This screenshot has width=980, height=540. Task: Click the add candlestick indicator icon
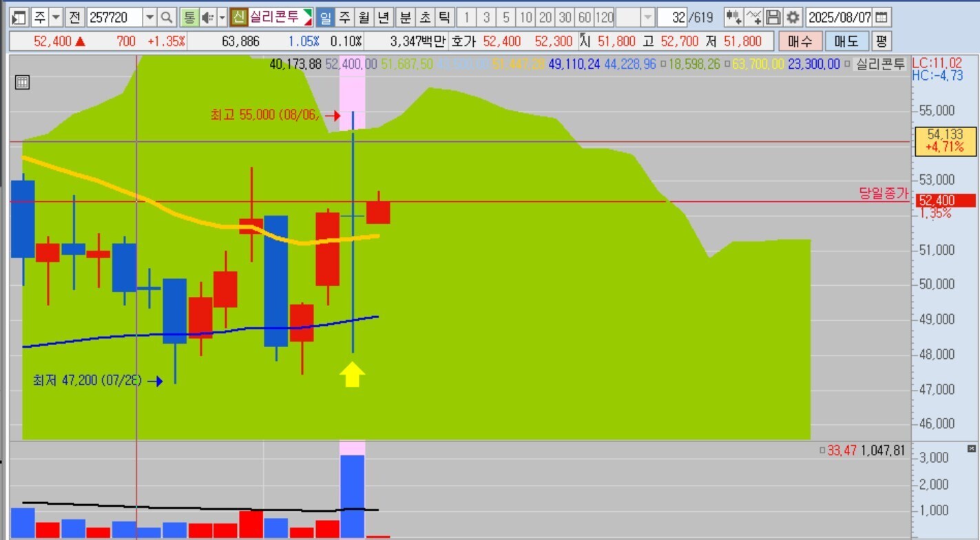[x=733, y=17]
